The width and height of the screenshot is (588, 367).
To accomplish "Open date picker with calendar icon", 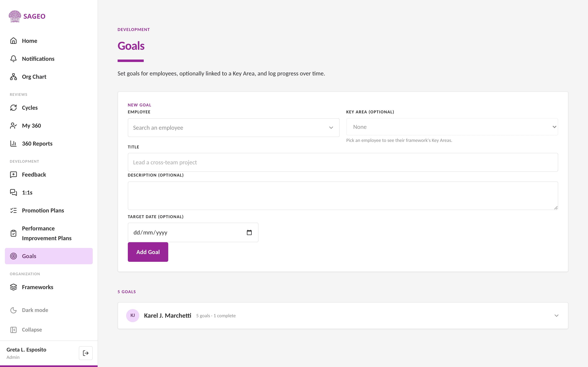I will (x=249, y=232).
